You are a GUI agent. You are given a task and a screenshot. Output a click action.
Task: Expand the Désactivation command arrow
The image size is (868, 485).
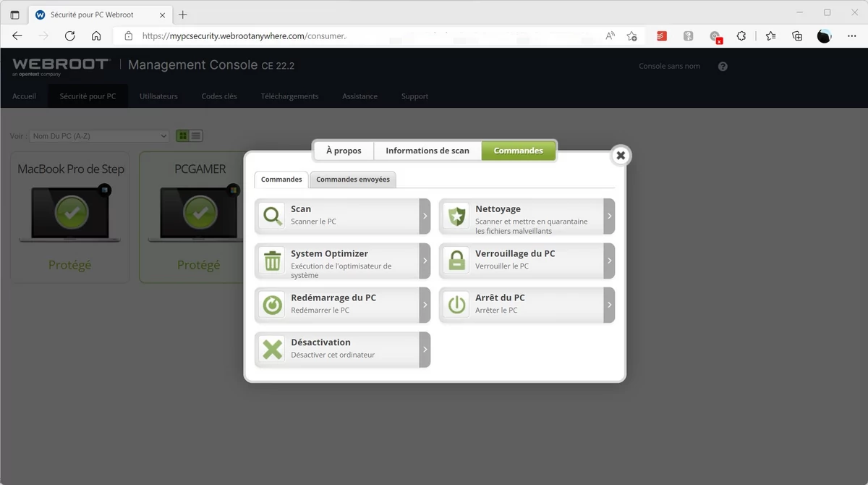coord(425,350)
